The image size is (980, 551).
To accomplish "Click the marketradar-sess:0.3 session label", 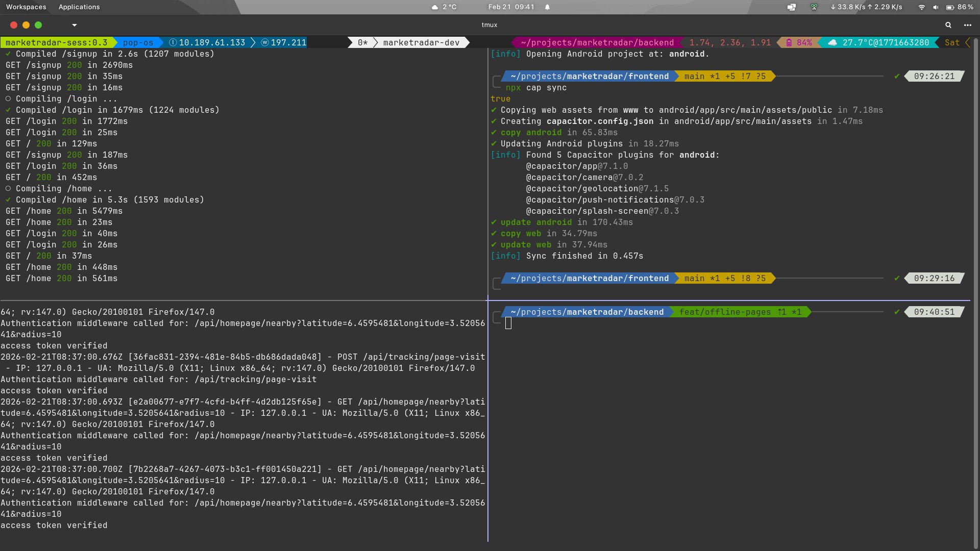I will [56, 43].
